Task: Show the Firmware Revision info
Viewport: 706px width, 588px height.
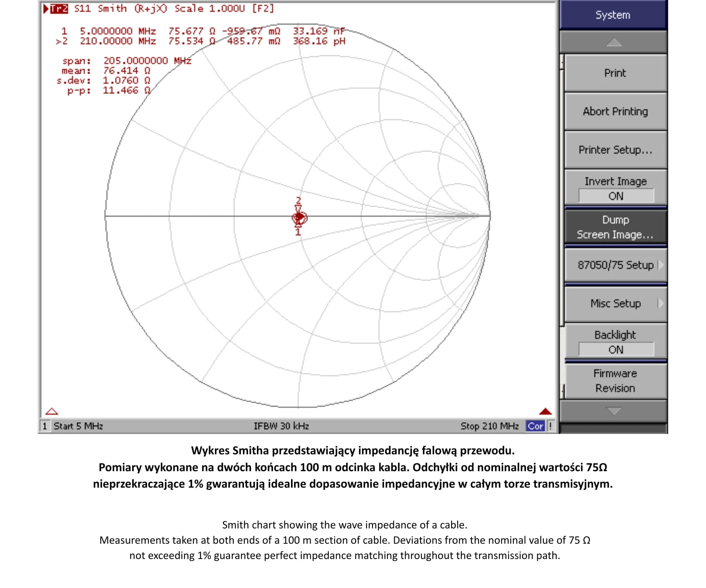Action: coord(615,380)
